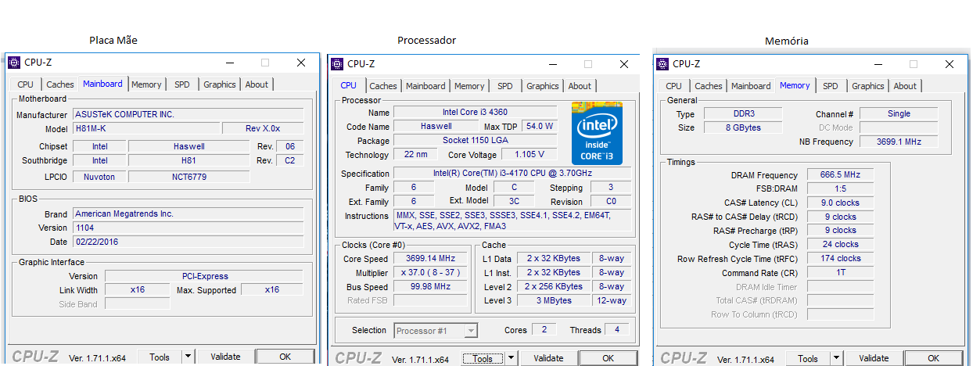Click the NB Frequency 3699.1 MHz value
The width and height of the screenshot is (980, 366).
[x=899, y=142]
